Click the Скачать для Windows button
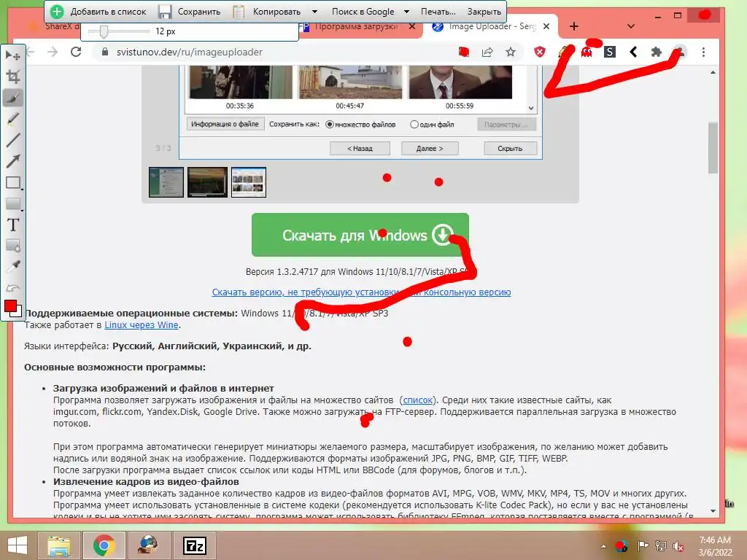 coord(360,235)
